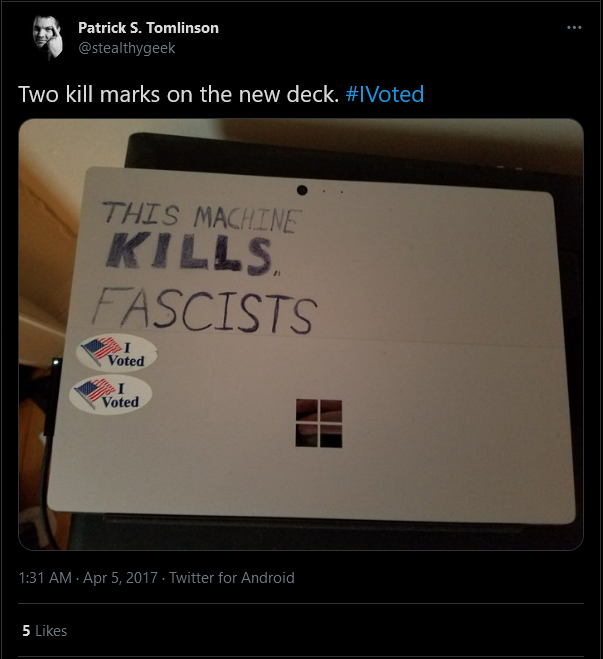Click the Twitter for Android source link
This screenshot has height=659, width=603.
pyautogui.click(x=232, y=577)
